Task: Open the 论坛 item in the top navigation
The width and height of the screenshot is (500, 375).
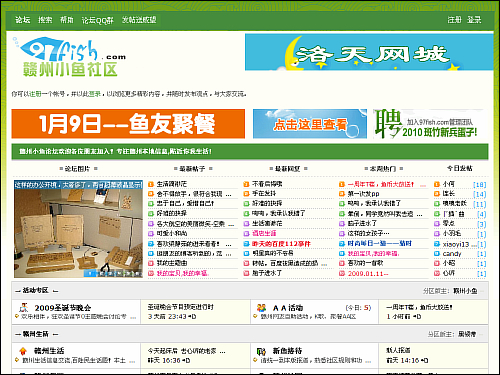Action: (23, 20)
